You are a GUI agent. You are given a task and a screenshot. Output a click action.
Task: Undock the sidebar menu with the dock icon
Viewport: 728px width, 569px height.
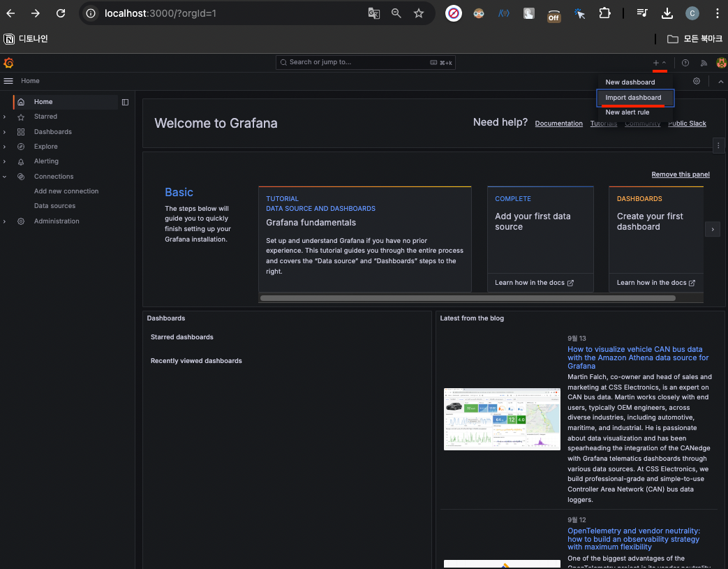pyautogui.click(x=126, y=102)
